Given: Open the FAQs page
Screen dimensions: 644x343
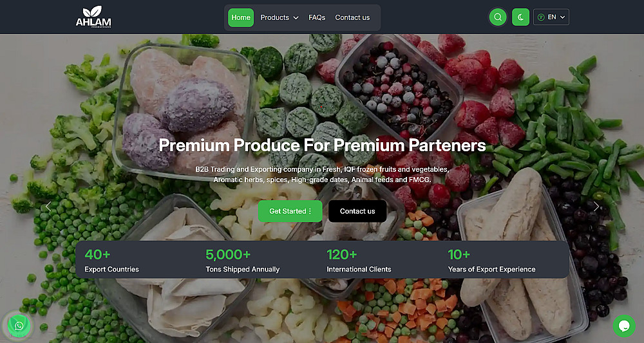Looking at the screenshot, I should 317,17.
